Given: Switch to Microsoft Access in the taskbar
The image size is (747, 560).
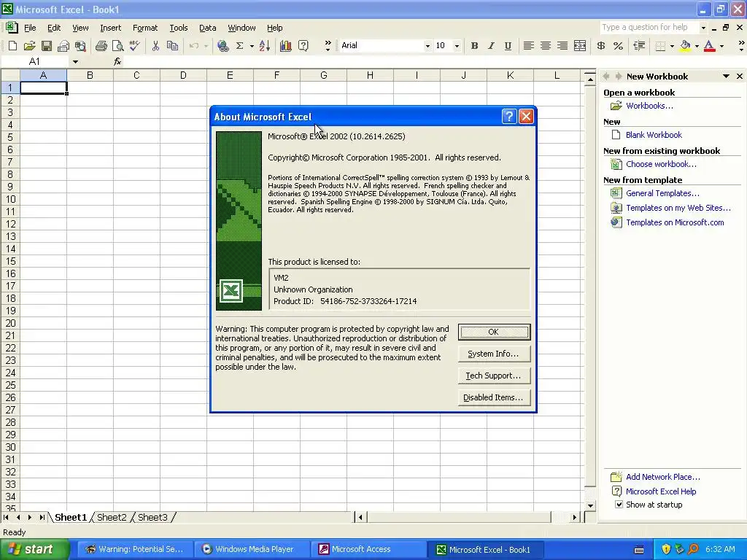Looking at the screenshot, I should click(368, 550).
